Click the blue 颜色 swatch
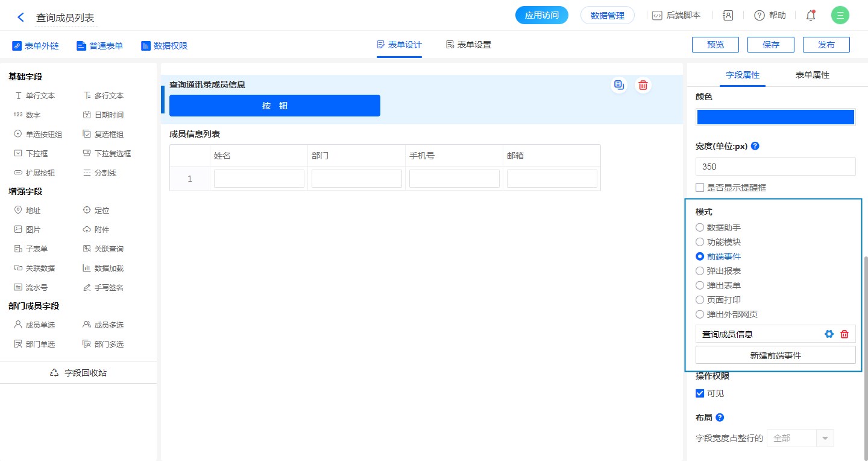 click(775, 117)
